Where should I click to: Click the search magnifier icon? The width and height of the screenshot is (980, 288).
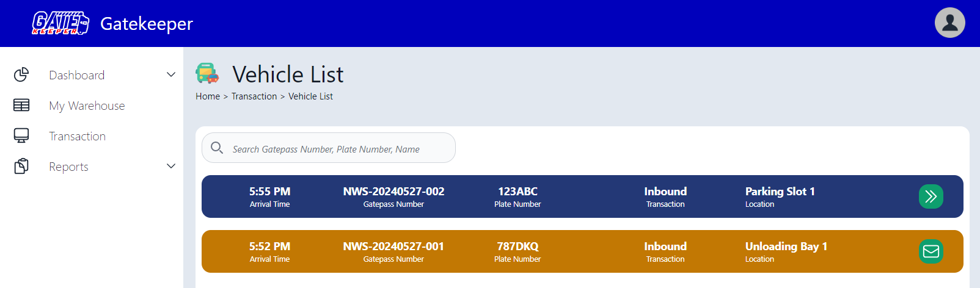[217, 148]
